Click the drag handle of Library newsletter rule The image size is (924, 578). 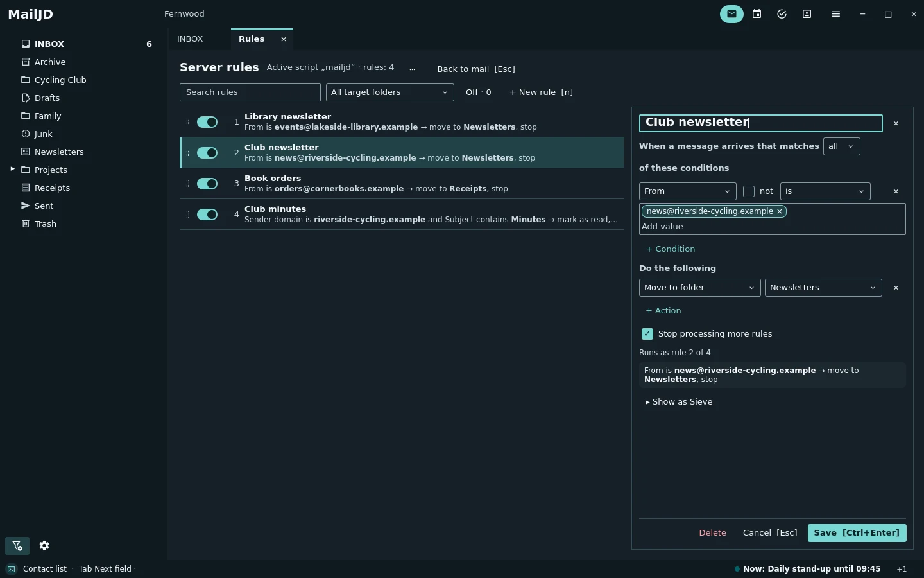pos(187,122)
